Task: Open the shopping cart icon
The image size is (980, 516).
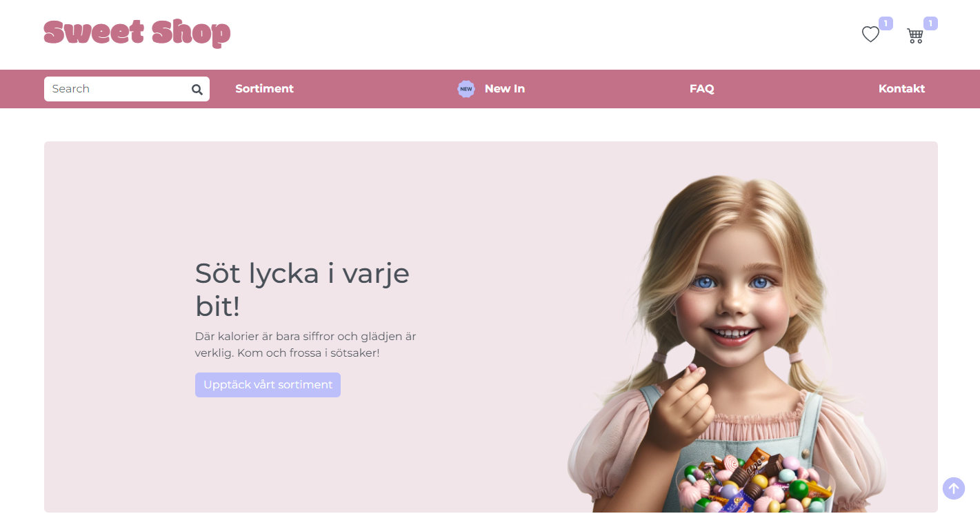Action: (x=915, y=36)
